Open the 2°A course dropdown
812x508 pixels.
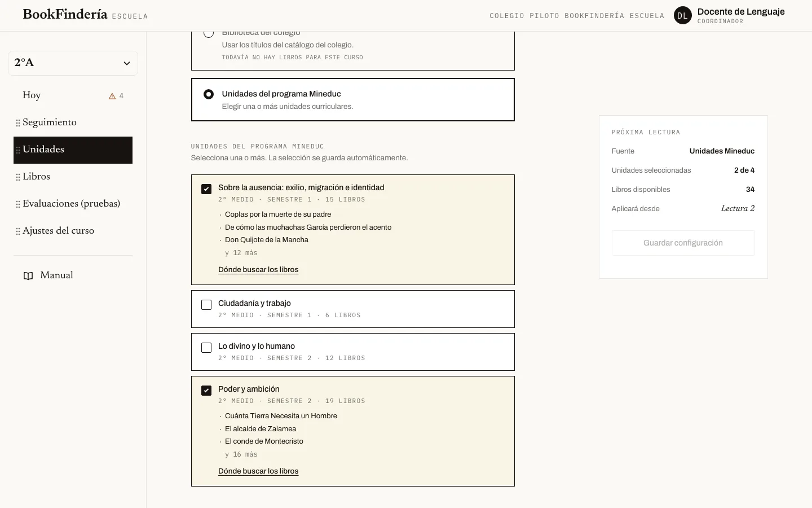[73, 63]
